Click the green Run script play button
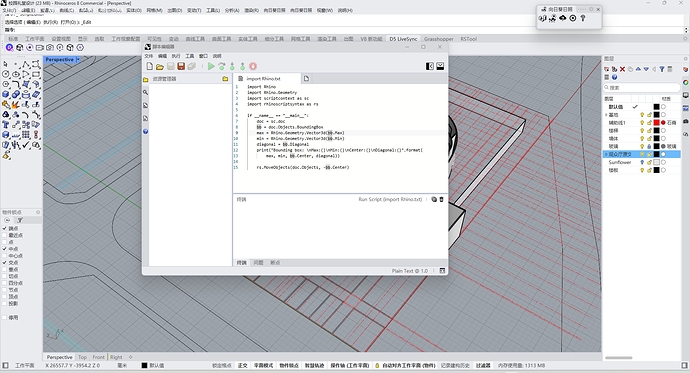Image resolution: width=690 pixels, height=373 pixels. (x=211, y=66)
